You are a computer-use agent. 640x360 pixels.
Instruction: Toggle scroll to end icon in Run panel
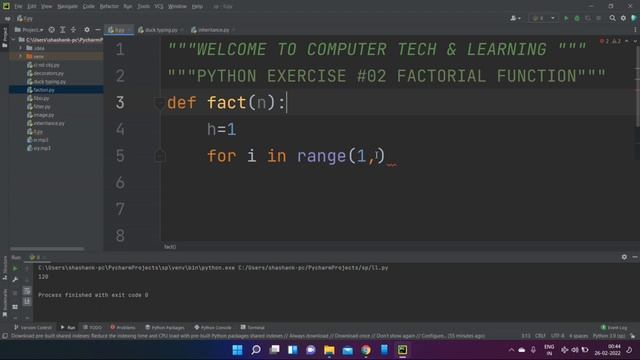(27, 301)
